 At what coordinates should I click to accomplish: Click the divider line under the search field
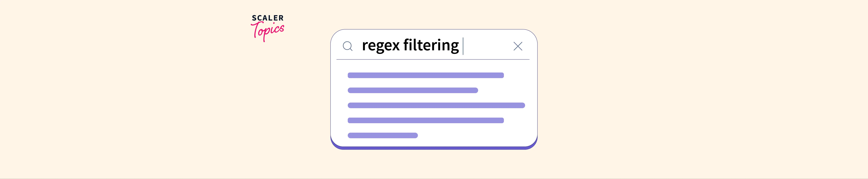[433, 59]
